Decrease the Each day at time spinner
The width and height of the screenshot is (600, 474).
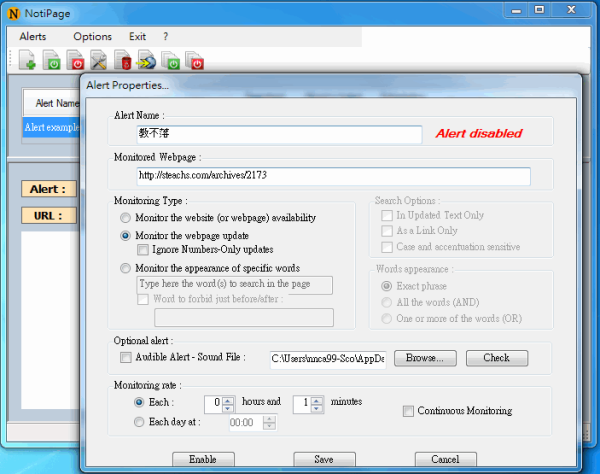pos(269,426)
